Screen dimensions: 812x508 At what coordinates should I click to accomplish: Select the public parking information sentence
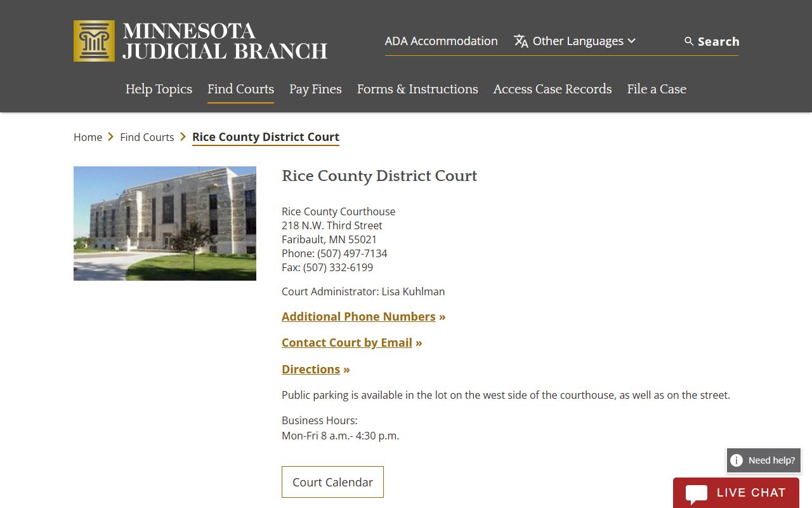pyautogui.click(x=506, y=395)
